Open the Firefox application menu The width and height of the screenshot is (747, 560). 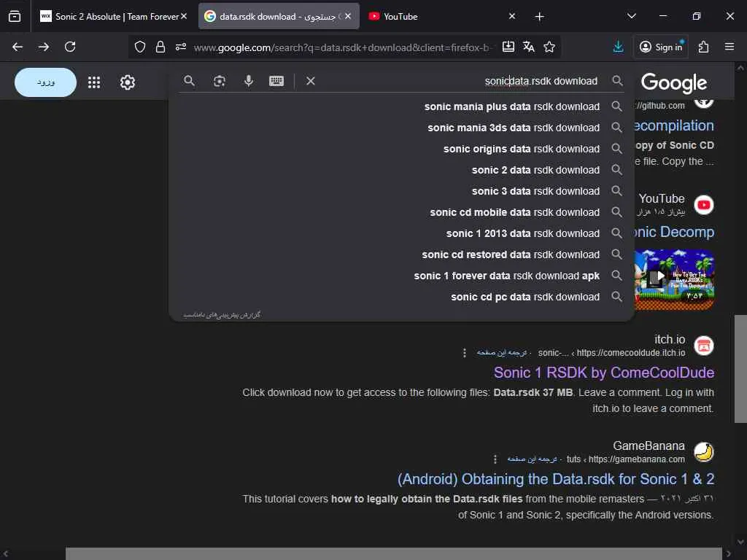pos(729,47)
